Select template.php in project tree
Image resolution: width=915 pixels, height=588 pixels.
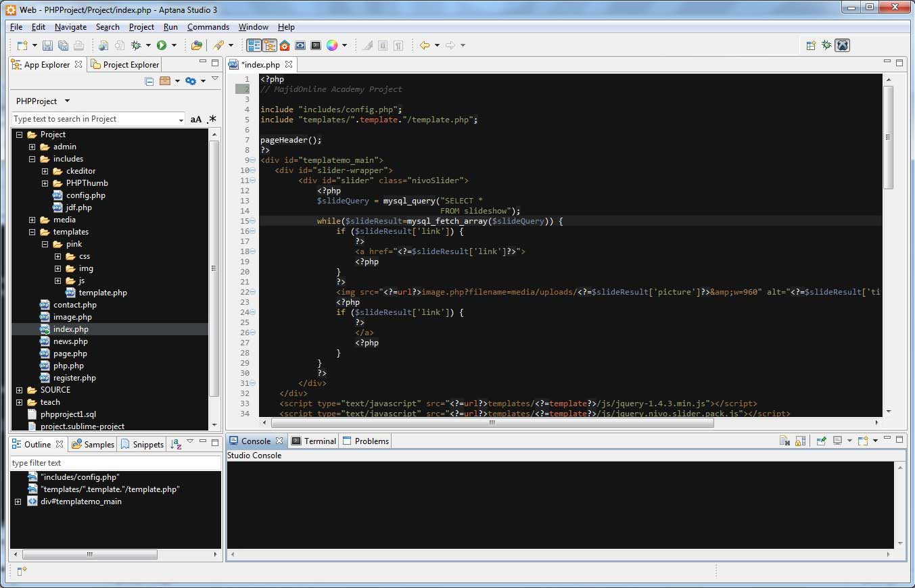(103, 293)
